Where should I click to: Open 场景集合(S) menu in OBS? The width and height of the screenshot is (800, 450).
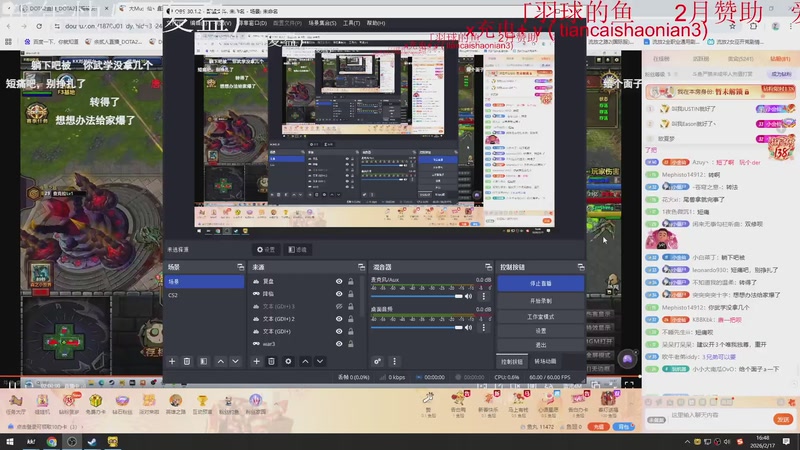[x=322, y=23]
